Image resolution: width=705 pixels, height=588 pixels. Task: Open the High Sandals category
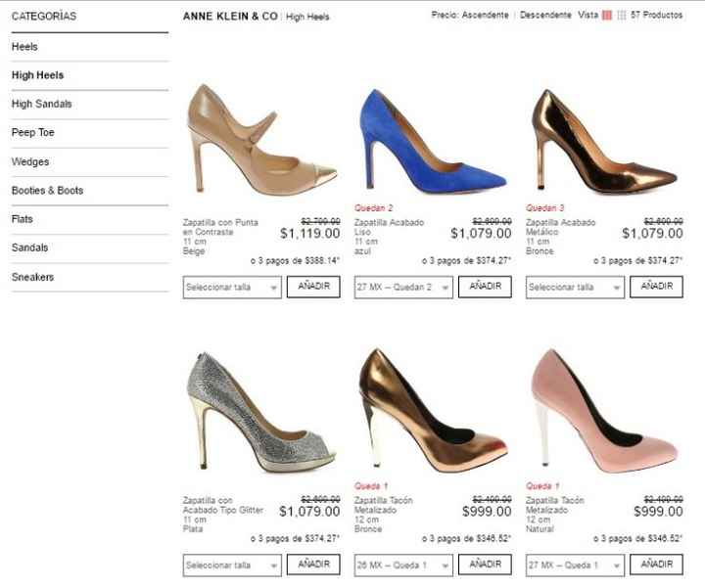(x=42, y=104)
